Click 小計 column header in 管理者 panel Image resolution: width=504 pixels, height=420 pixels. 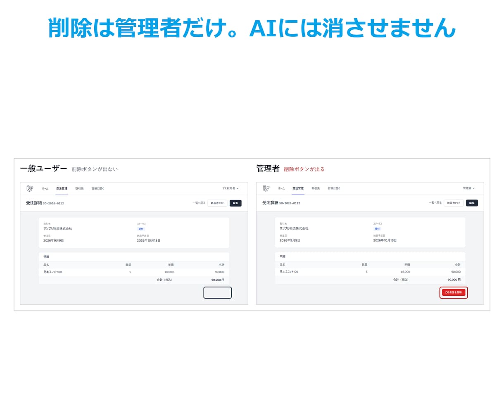coord(458,264)
